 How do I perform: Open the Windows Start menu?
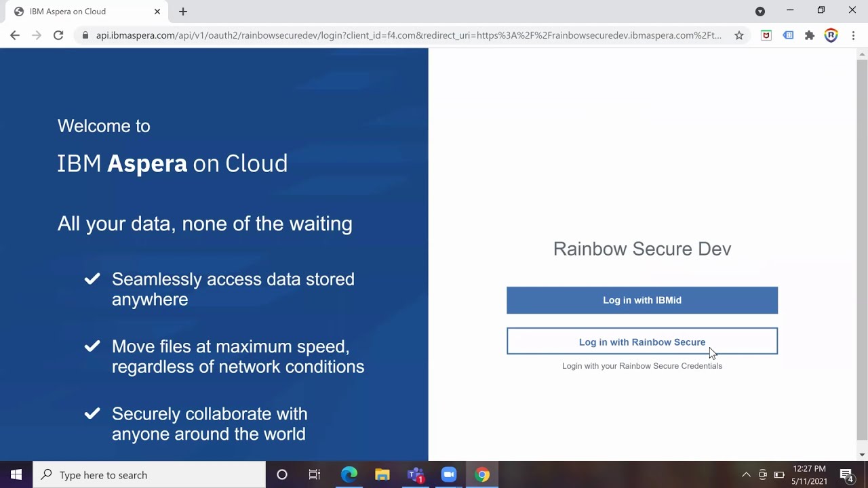16,474
